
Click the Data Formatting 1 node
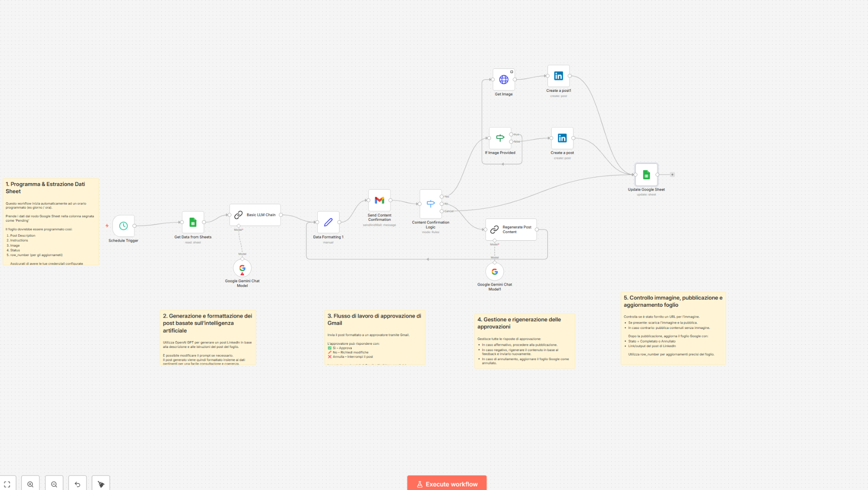(x=328, y=223)
